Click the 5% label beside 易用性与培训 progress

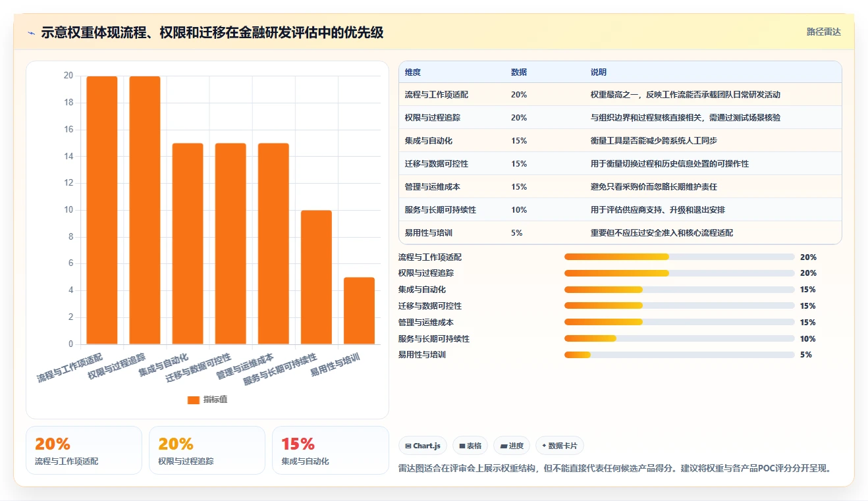[805, 355]
